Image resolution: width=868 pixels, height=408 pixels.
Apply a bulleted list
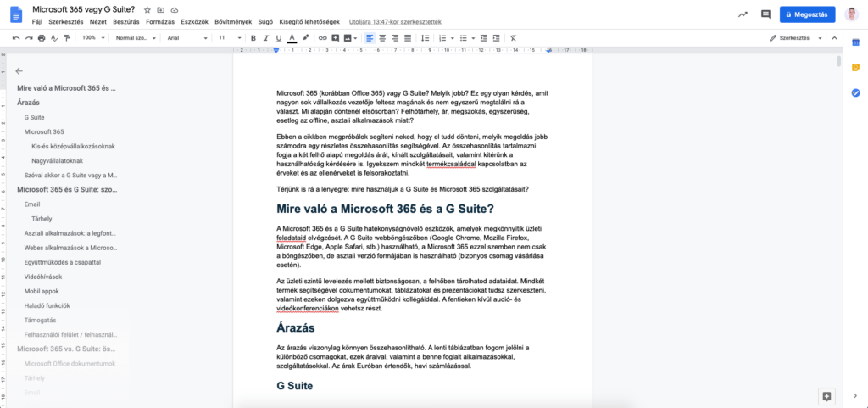coord(464,38)
